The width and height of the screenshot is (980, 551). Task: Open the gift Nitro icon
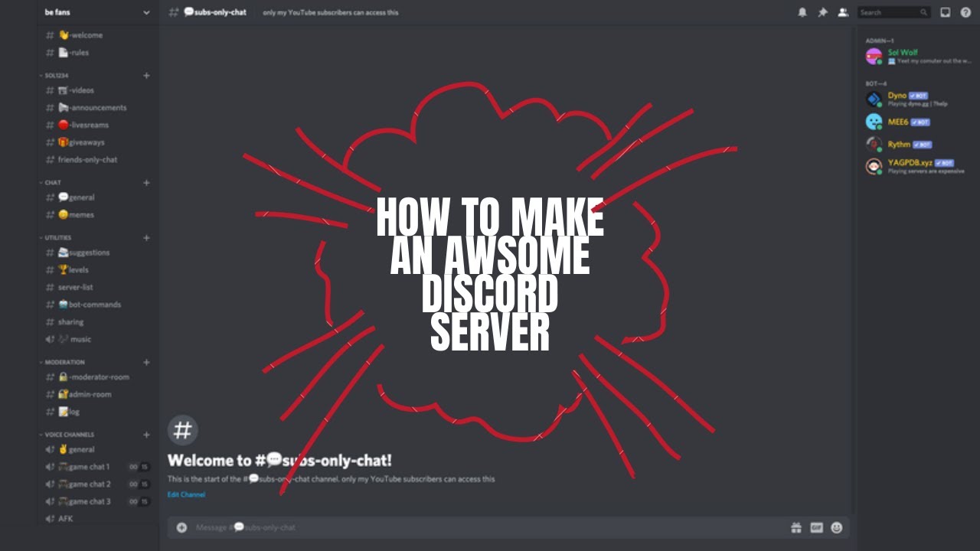pyautogui.click(x=796, y=527)
